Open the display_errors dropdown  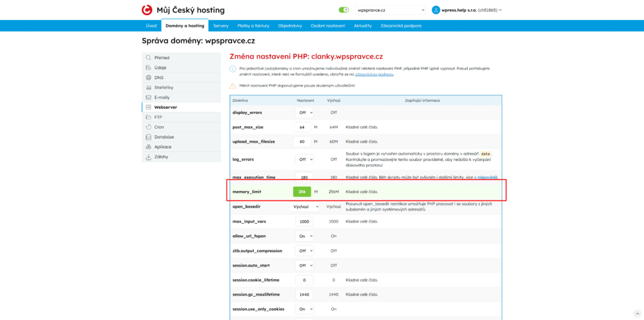point(304,113)
